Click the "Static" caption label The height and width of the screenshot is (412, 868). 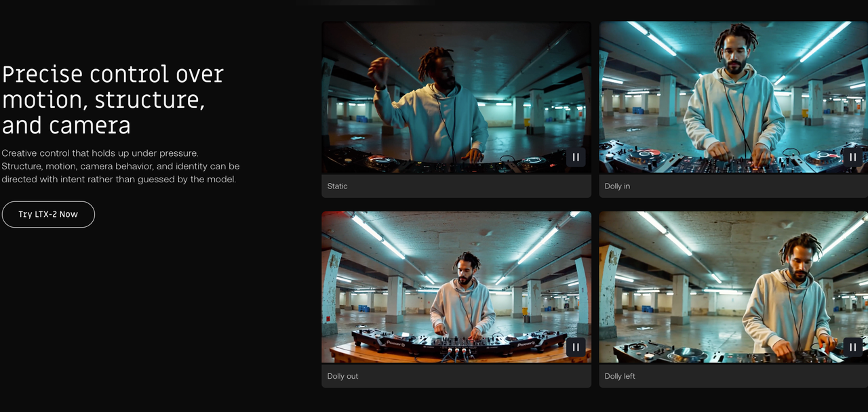(337, 186)
